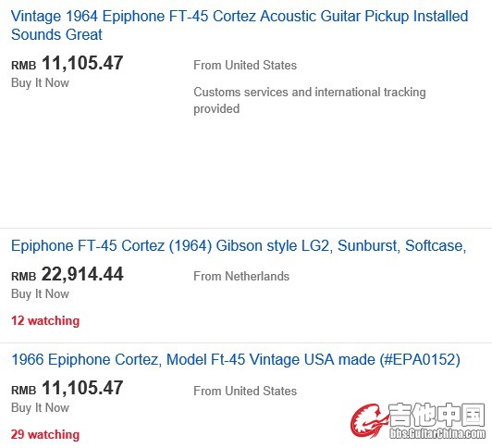Click the Sounds Great line of first title

tap(56, 34)
